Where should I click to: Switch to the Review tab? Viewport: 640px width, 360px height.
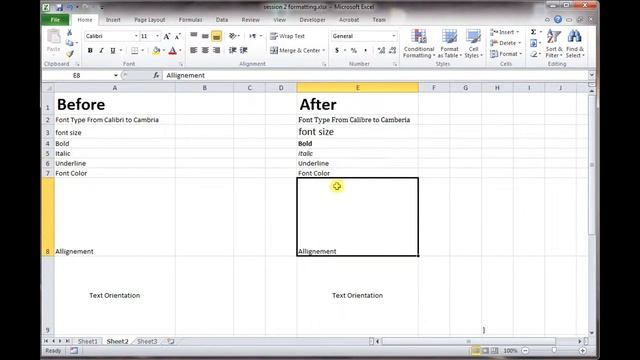251,20
